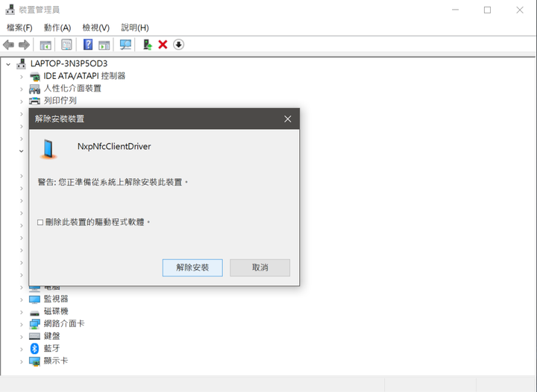Open the blue Help question-mark icon
Viewport: 537px width, 392px height.
pyautogui.click(x=88, y=45)
